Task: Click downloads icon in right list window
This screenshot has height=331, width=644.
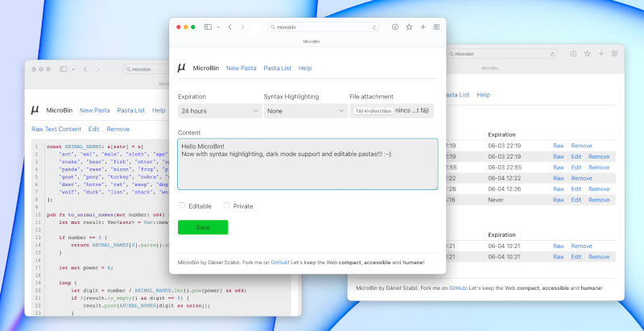Action: [x=573, y=53]
